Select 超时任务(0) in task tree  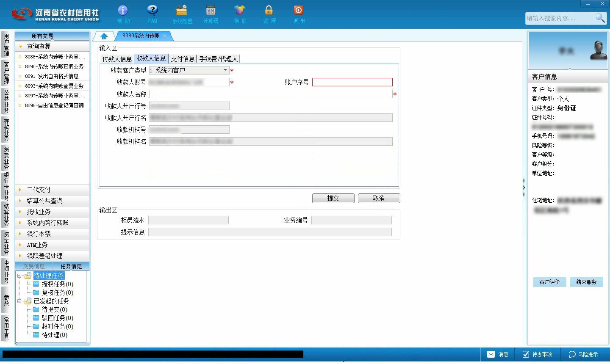click(x=57, y=326)
